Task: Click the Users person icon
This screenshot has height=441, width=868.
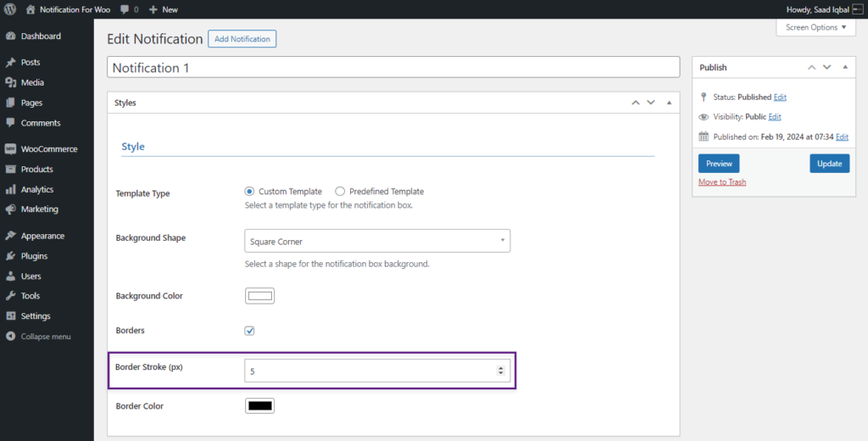Action: click(10, 276)
